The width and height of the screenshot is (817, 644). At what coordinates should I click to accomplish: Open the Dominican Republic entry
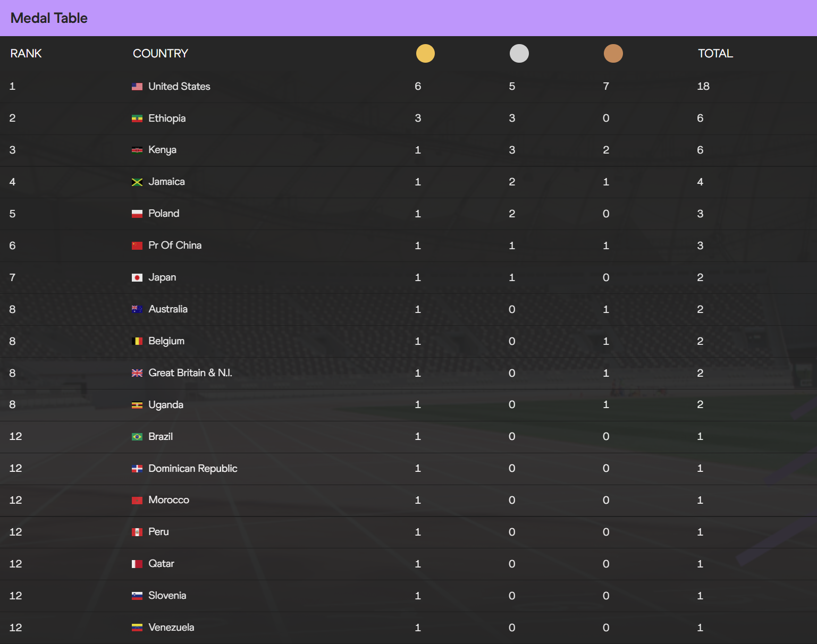click(x=193, y=468)
